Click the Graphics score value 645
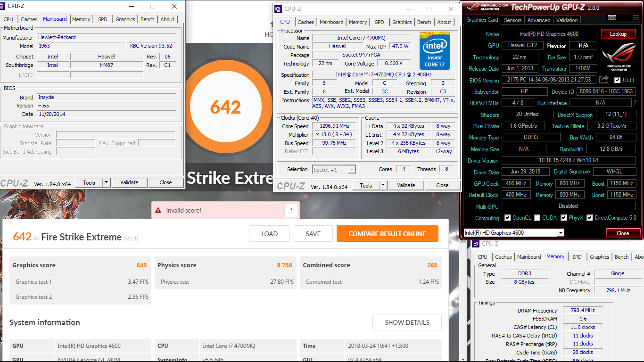644x362 pixels. coord(142,265)
